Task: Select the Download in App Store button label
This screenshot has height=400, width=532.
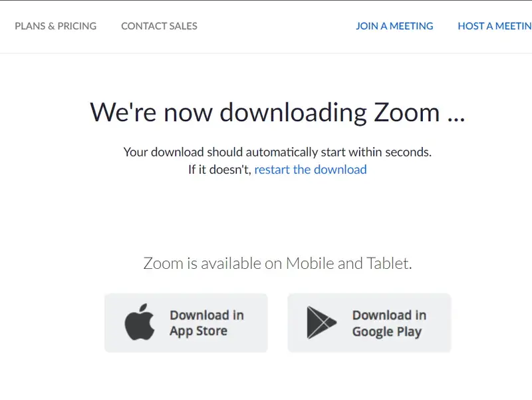Action: [x=207, y=323]
